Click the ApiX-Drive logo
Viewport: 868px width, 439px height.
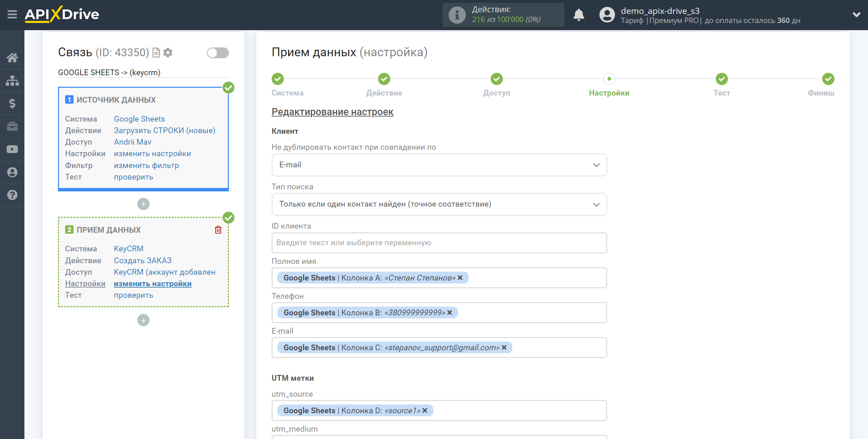pos(62,15)
